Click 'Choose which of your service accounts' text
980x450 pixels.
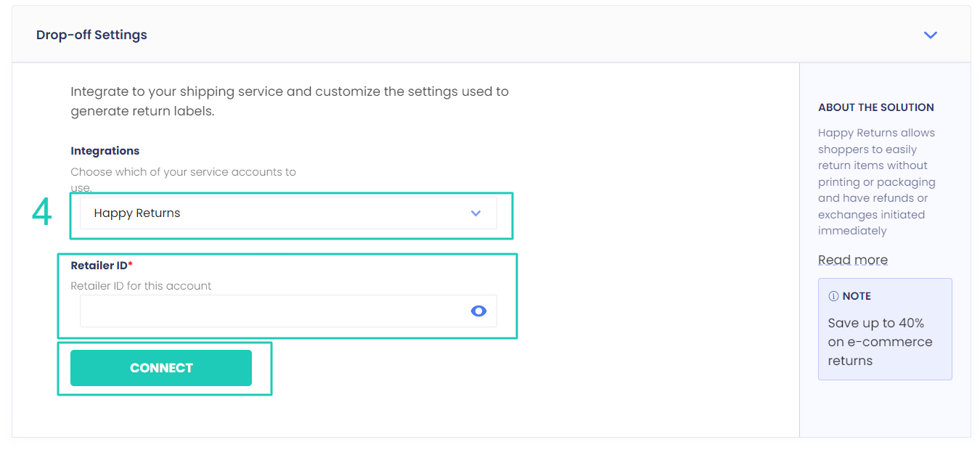point(183,179)
